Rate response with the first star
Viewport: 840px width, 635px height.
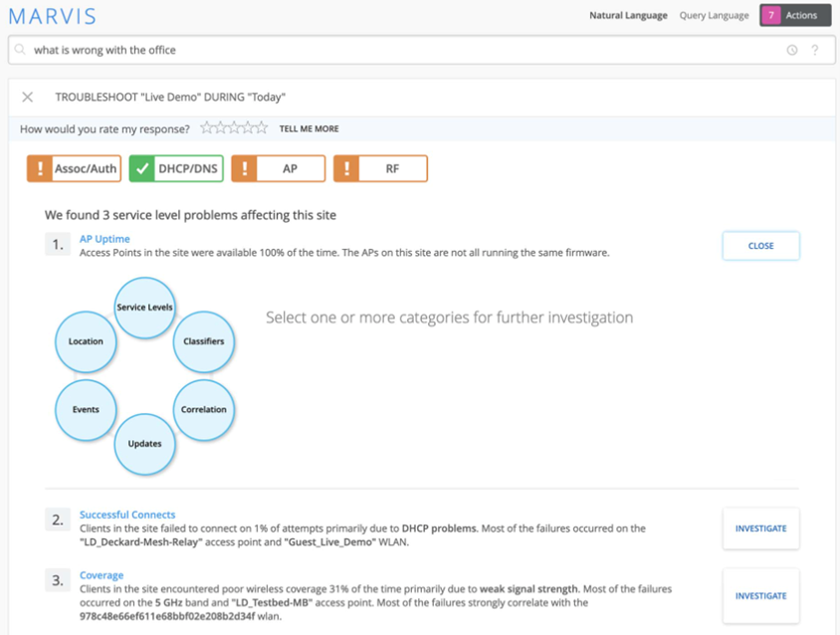[207, 128]
